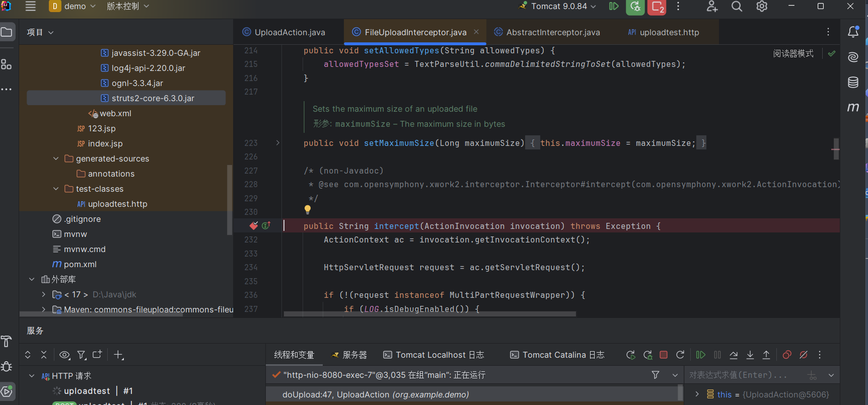Switch to uploadtest.http tab
This screenshot has height=405, width=868.
[x=664, y=32]
